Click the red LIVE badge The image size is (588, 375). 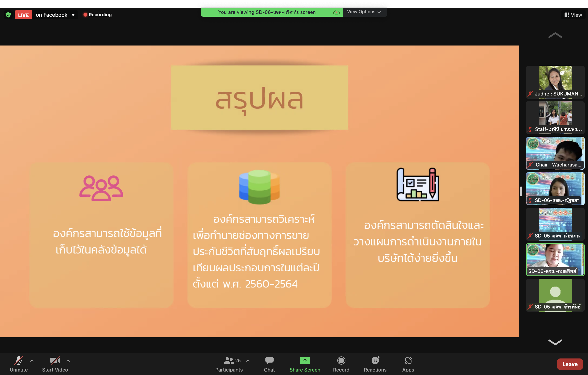pos(23,15)
